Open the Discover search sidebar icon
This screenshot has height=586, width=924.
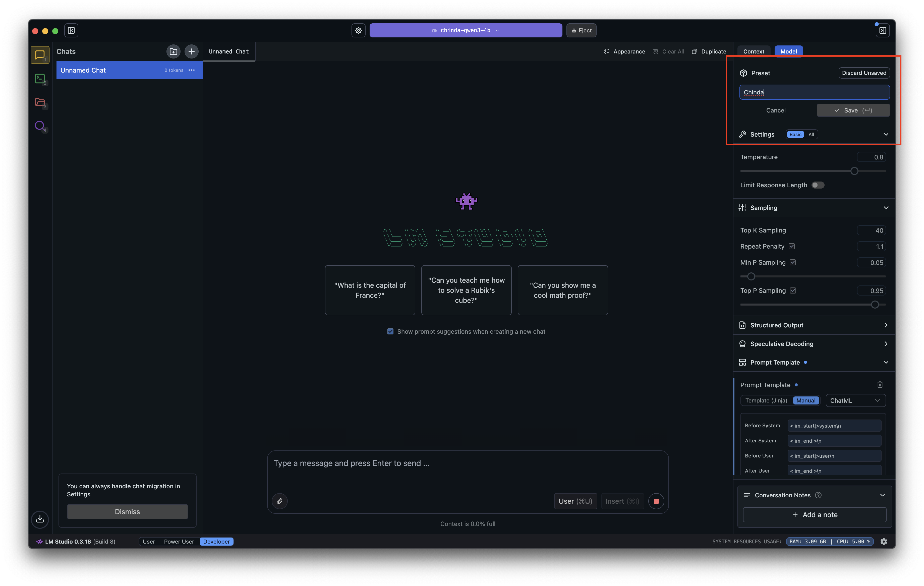point(40,126)
